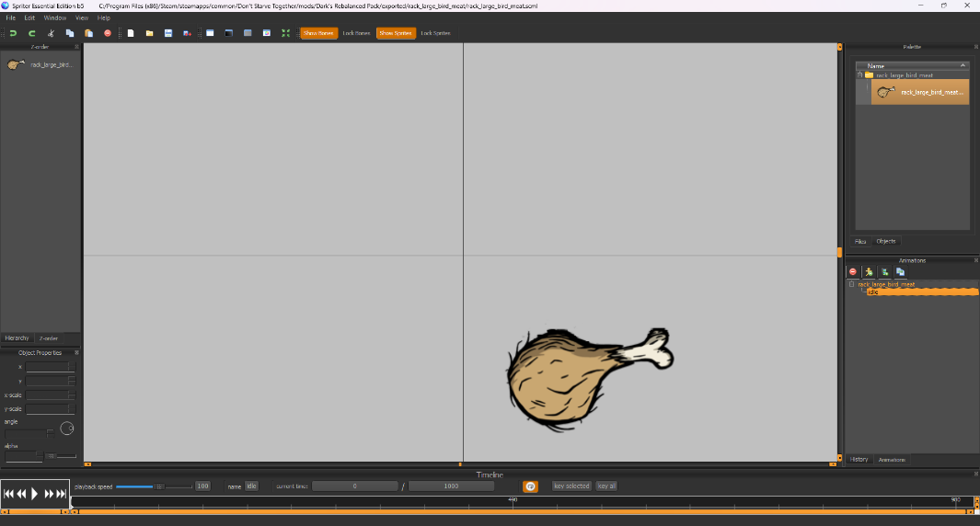
Task: Click the playback speed value field 100
Action: click(x=202, y=486)
